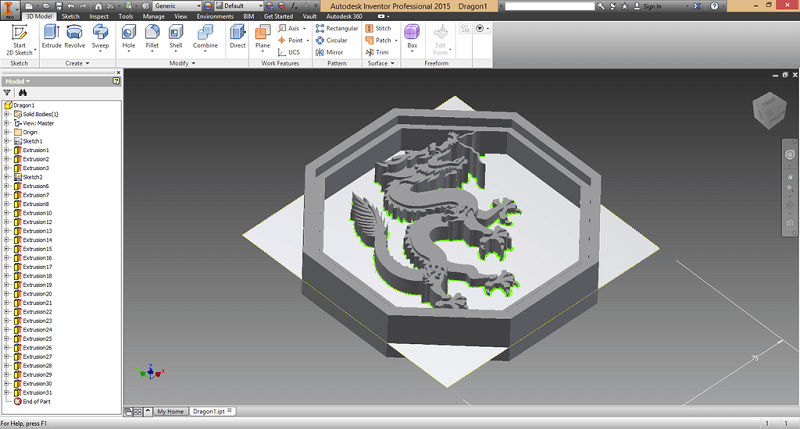The width and height of the screenshot is (800, 429).
Task: Create a work Plane
Action: click(263, 37)
